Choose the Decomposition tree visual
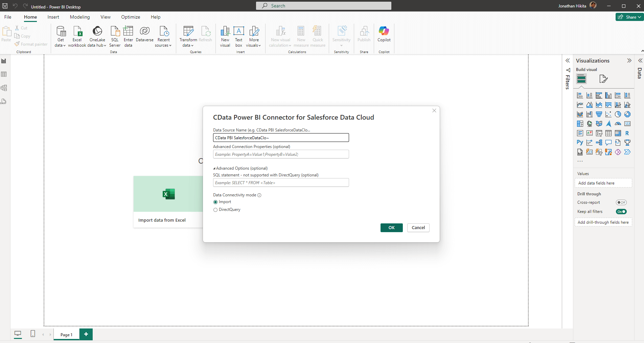Image resolution: width=644 pixels, height=343 pixels. click(599, 143)
